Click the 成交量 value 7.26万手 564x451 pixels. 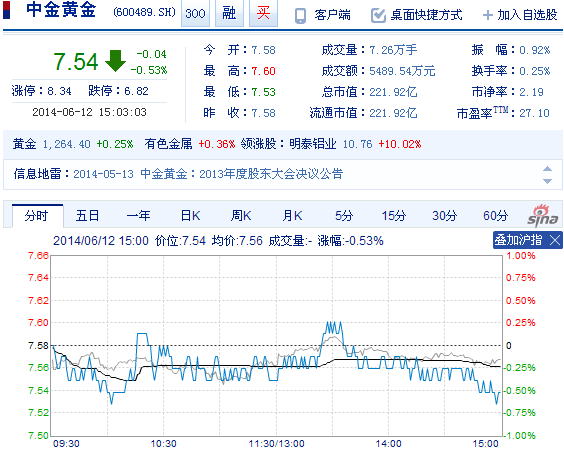(394, 50)
